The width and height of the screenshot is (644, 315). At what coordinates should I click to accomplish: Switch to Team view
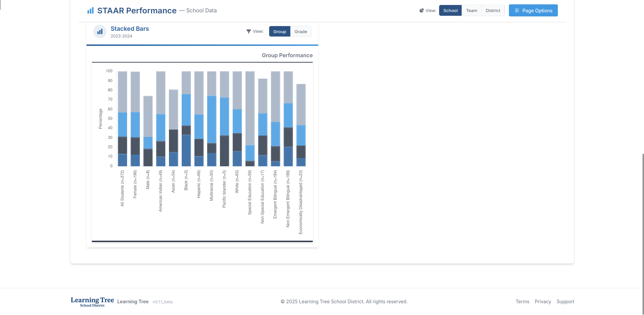tap(471, 11)
